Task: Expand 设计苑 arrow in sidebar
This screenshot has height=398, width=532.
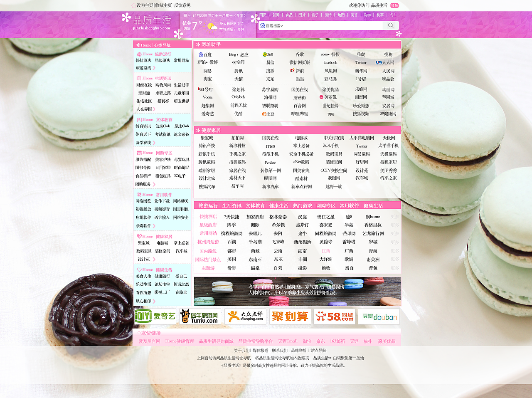Action: click(x=154, y=259)
